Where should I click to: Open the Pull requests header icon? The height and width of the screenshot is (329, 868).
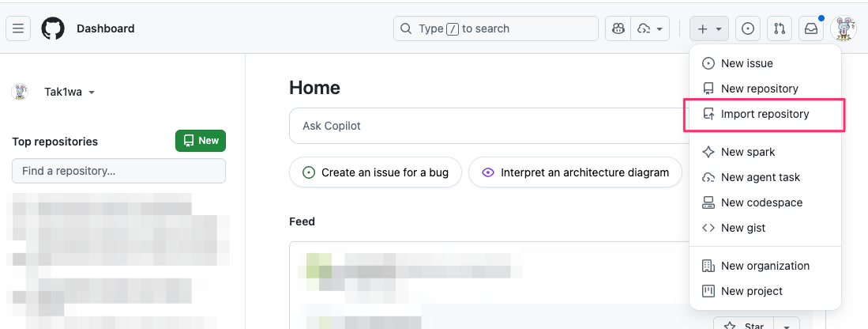coord(780,28)
